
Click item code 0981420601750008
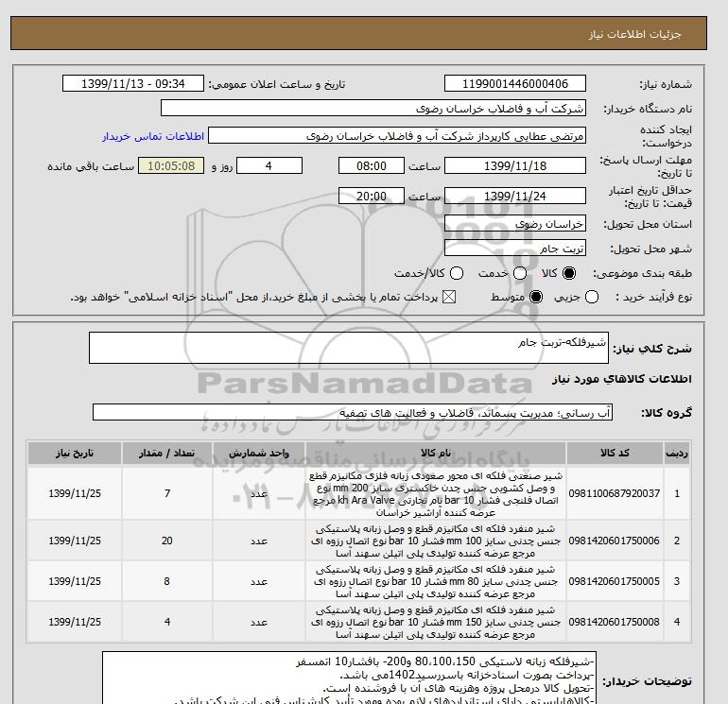615,622
